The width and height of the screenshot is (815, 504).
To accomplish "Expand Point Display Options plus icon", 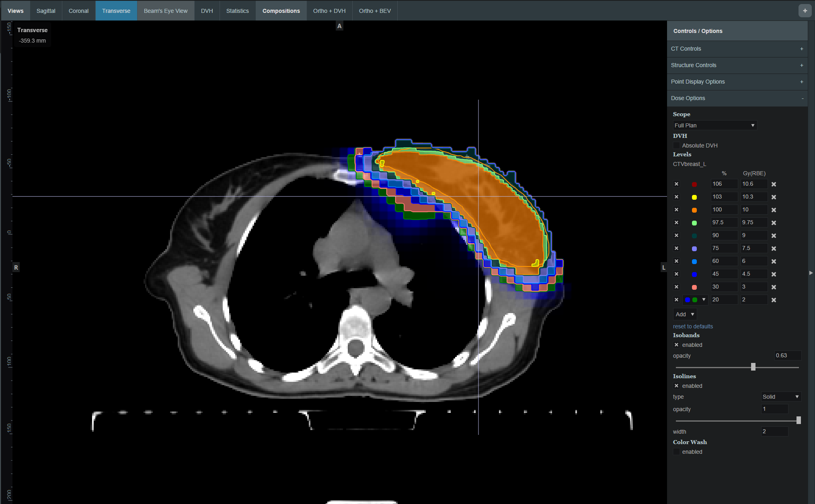I will click(801, 82).
